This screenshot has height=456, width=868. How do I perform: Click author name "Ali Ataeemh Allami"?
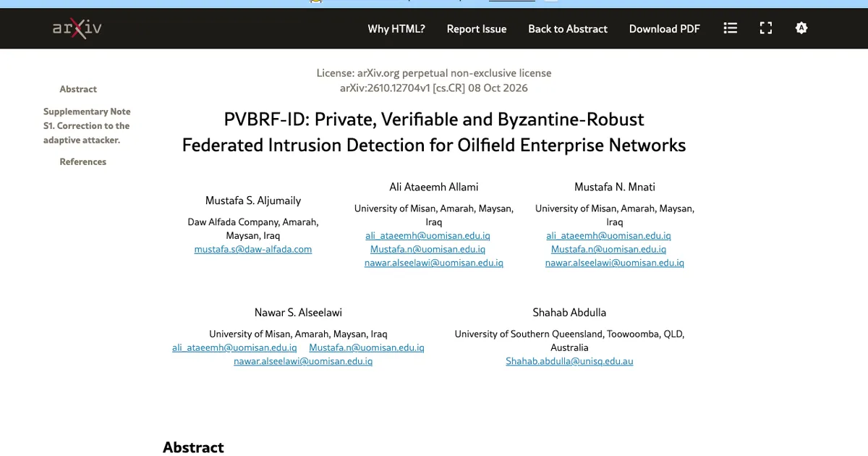434,187
